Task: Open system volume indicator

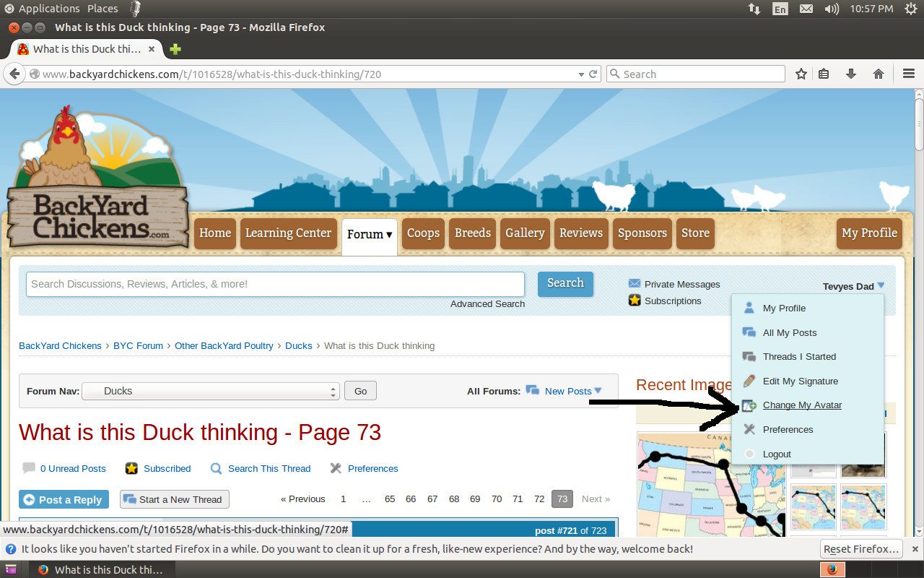Action: [832, 9]
